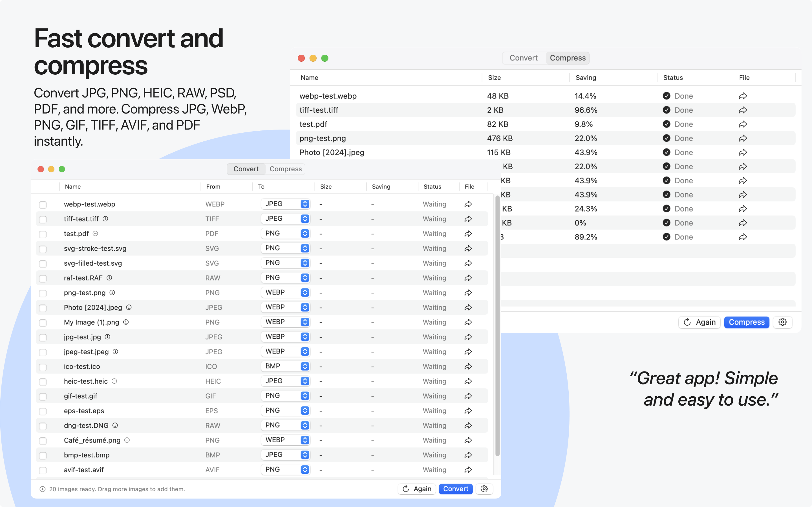This screenshot has height=507, width=812.
Task: Switch to the Compress tab in the Convert window
Action: [285, 169]
